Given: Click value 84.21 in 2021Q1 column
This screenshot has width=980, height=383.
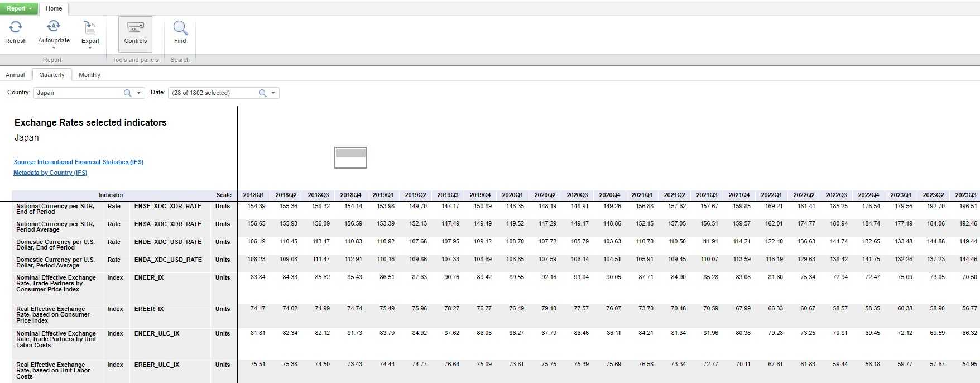Looking at the screenshot, I should pos(646,333).
